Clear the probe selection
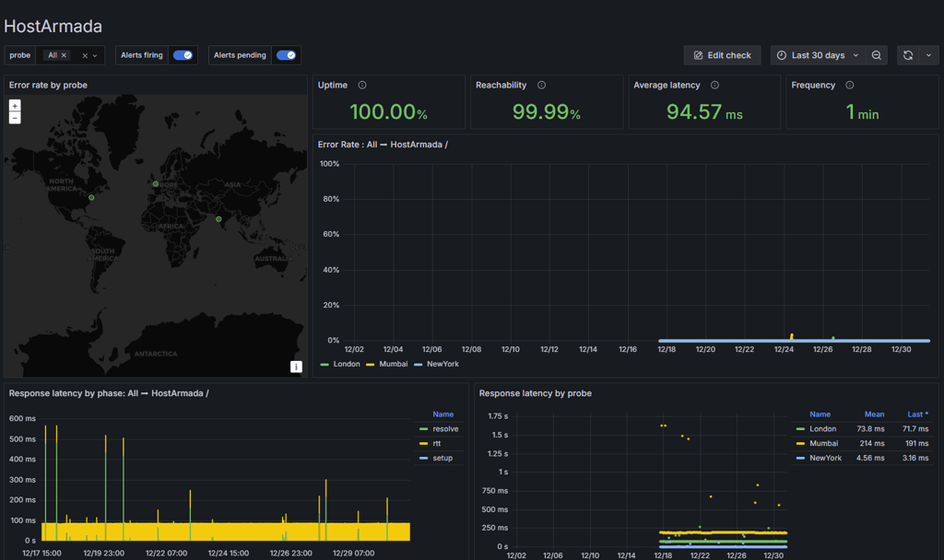 pyautogui.click(x=85, y=55)
